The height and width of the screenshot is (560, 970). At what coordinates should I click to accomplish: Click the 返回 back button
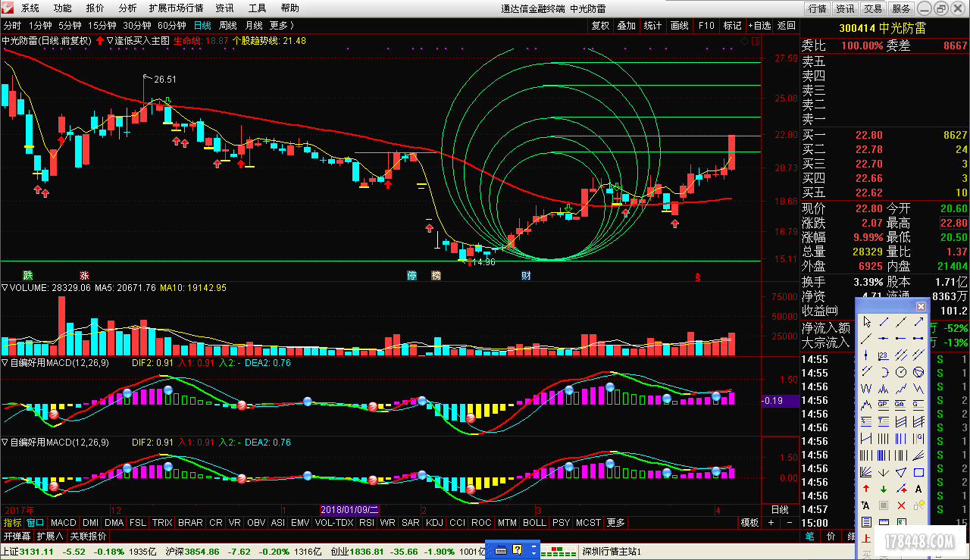click(786, 25)
